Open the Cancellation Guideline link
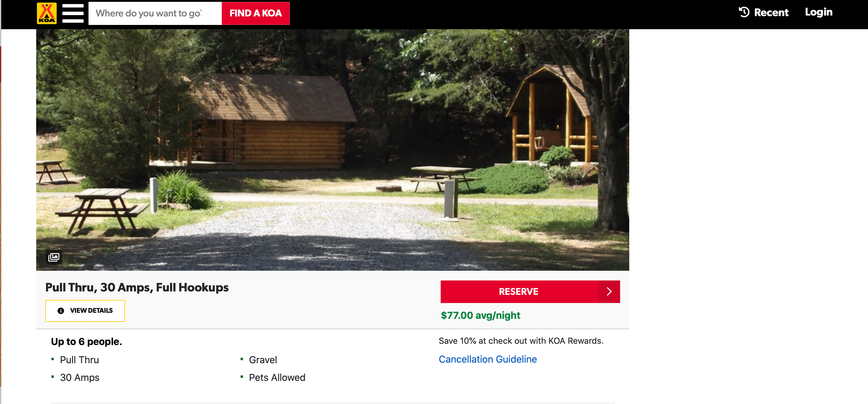Image resolution: width=868 pixels, height=404 pixels. click(x=487, y=359)
